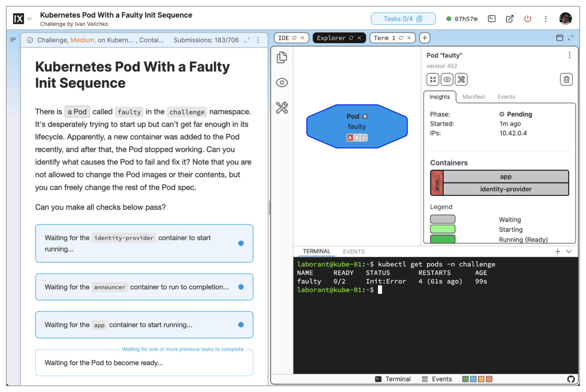
Task: Click the faulty Pod hexagon node
Action: (x=357, y=126)
